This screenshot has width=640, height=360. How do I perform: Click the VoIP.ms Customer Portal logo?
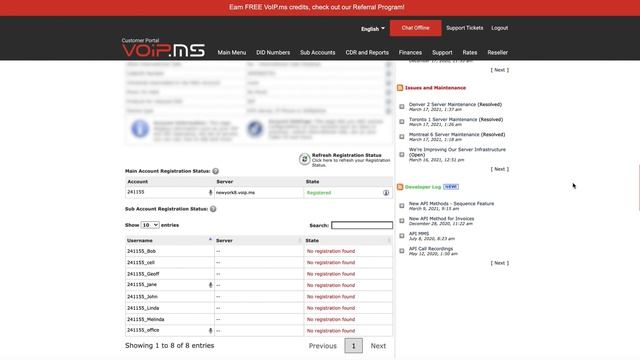(x=163, y=48)
